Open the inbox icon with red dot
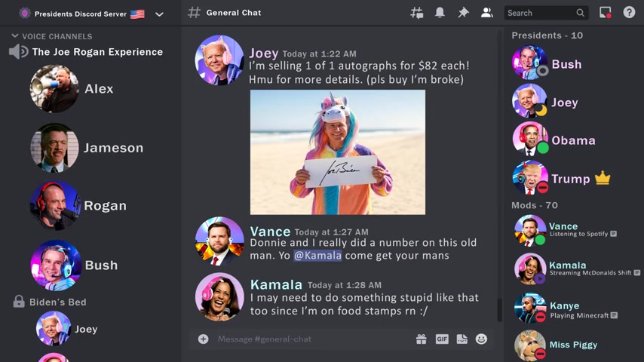 click(606, 12)
